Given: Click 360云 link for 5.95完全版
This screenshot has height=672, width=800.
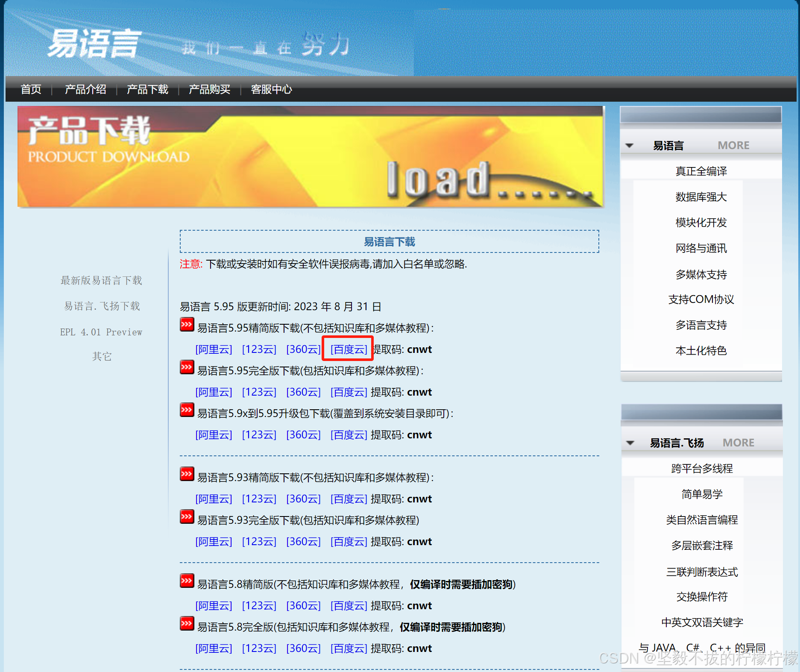Looking at the screenshot, I should coord(303,392).
